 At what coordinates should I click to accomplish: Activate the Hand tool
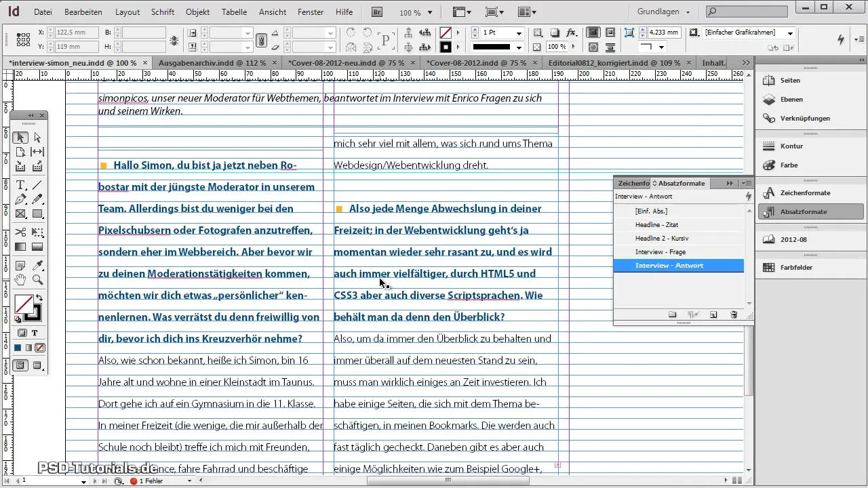coord(20,279)
